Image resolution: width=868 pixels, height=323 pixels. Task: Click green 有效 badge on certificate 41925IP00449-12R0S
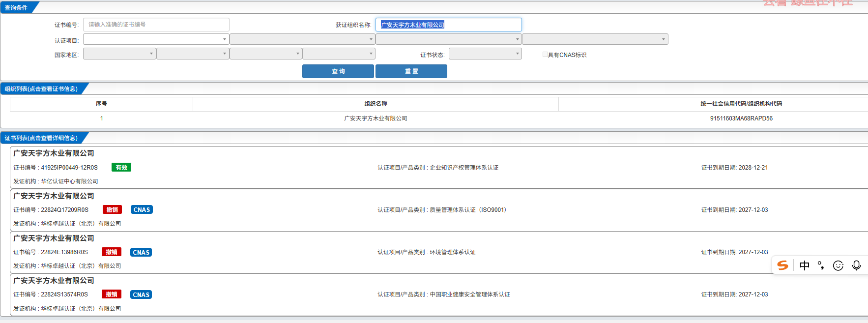(x=121, y=168)
